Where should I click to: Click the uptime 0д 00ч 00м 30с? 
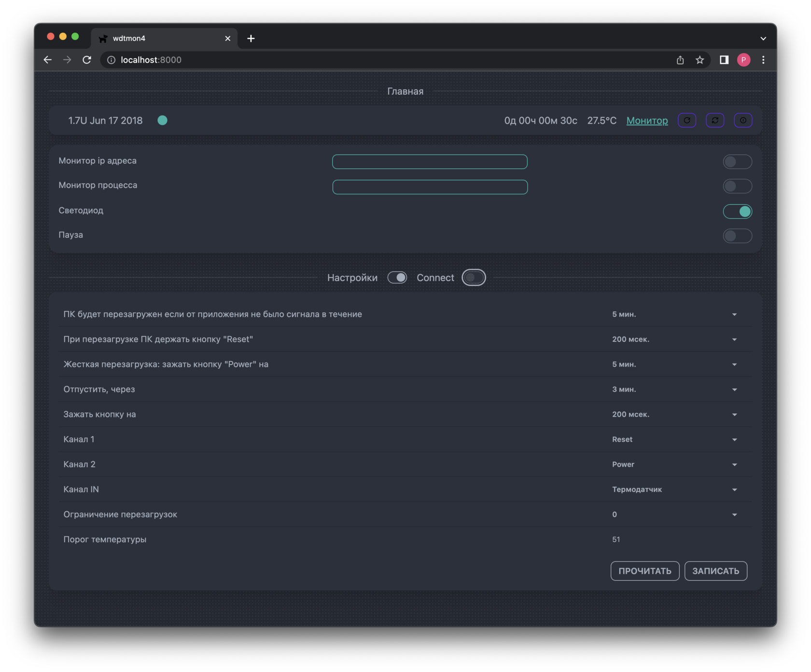click(x=541, y=121)
